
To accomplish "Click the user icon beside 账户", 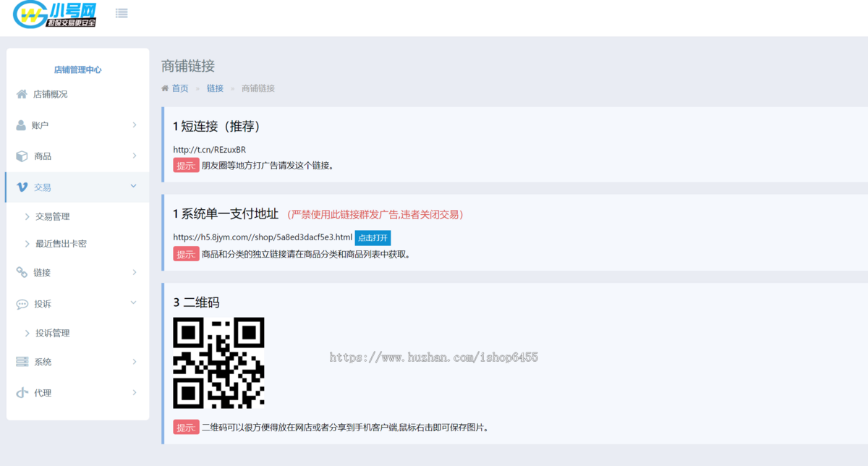I will [21, 125].
